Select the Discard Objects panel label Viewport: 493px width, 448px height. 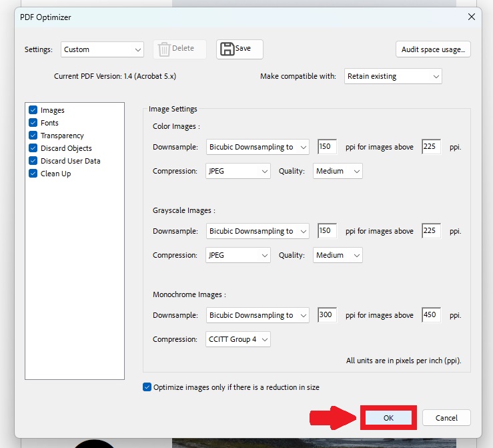(66, 148)
